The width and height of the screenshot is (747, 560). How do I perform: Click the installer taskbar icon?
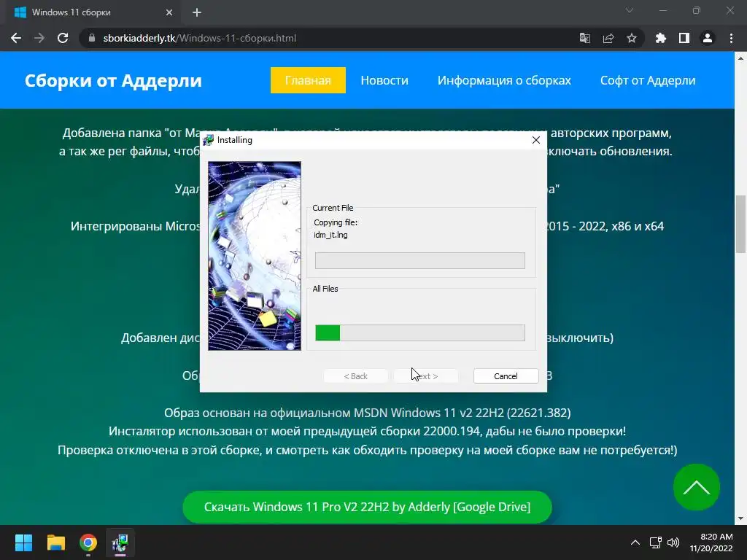[x=120, y=542]
